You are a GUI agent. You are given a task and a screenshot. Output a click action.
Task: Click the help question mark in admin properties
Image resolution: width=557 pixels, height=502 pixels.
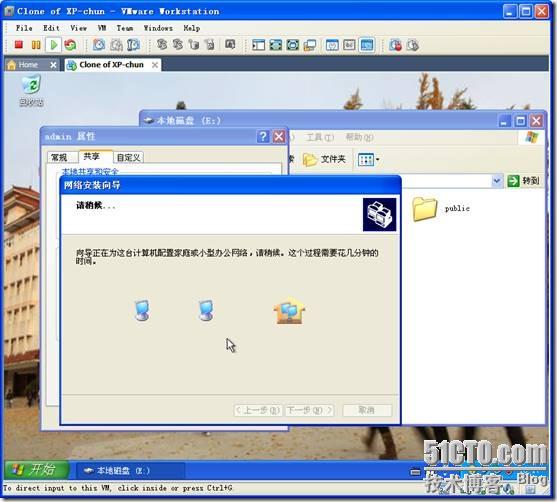263,137
